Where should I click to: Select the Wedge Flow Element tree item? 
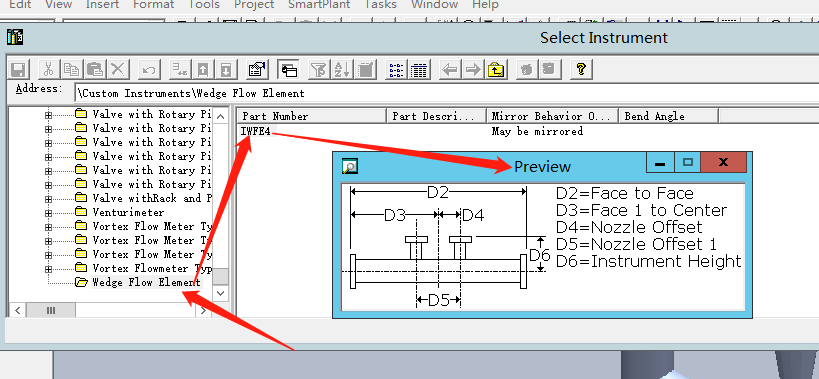pyautogui.click(x=146, y=282)
